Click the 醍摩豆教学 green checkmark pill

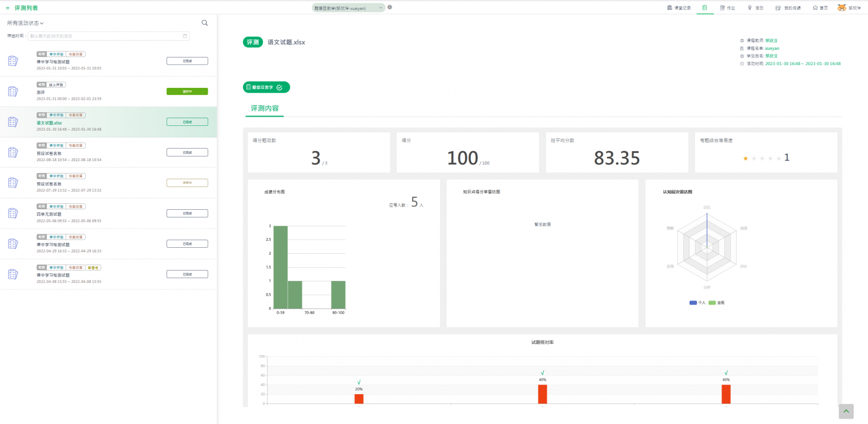point(266,87)
